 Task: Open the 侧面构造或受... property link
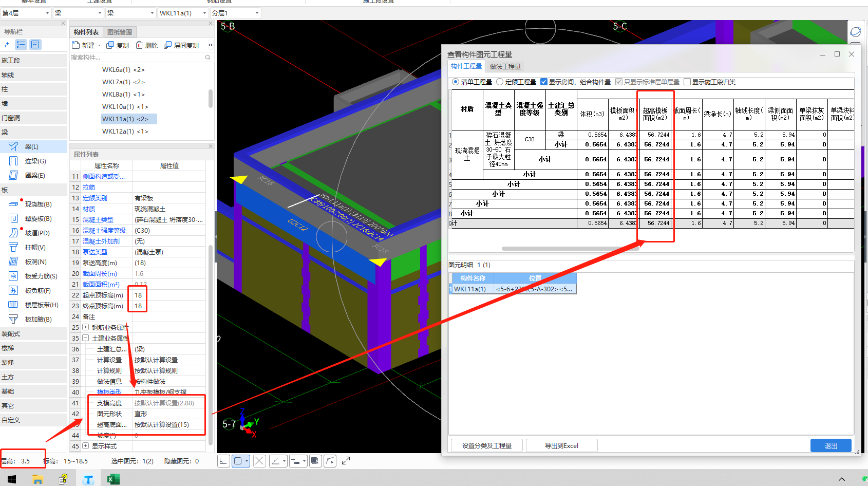click(104, 176)
